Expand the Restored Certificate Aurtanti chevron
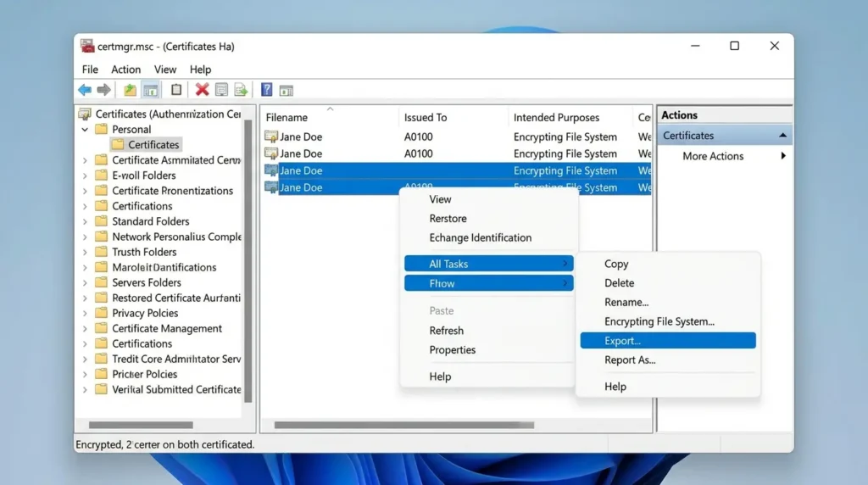868x485 pixels. click(x=85, y=298)
